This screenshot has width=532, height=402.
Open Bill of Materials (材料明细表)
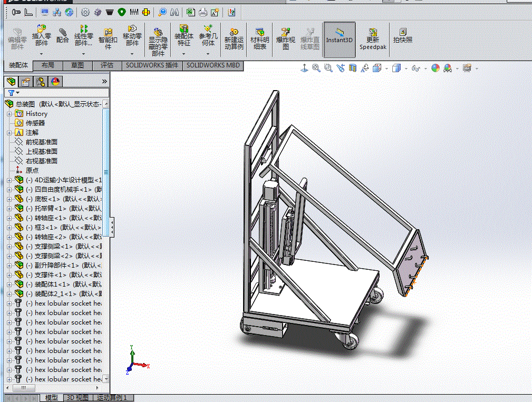(259, 38)
